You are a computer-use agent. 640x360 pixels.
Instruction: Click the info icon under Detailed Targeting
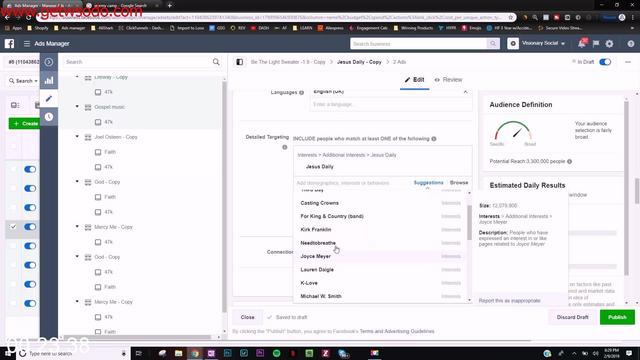[x=284, y=147]
